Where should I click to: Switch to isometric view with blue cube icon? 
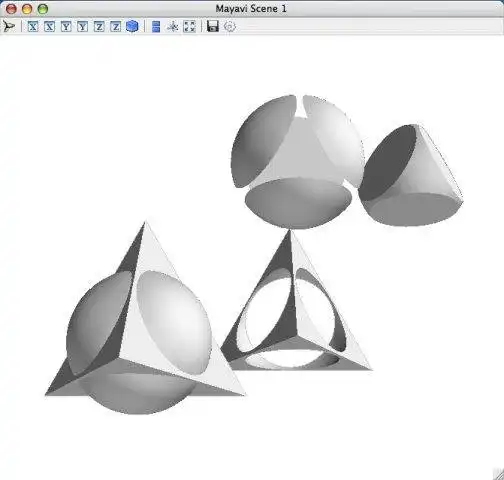pyautogui.click(x=132, y=26)
